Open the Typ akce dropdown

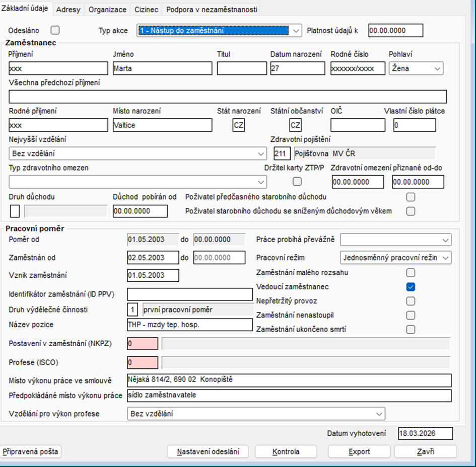tap(219, 31)
